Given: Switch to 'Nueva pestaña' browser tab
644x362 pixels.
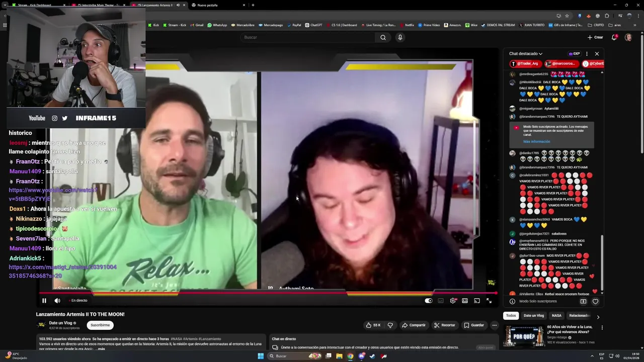Looking at the screenshot, I should click(x=217, y=5).
